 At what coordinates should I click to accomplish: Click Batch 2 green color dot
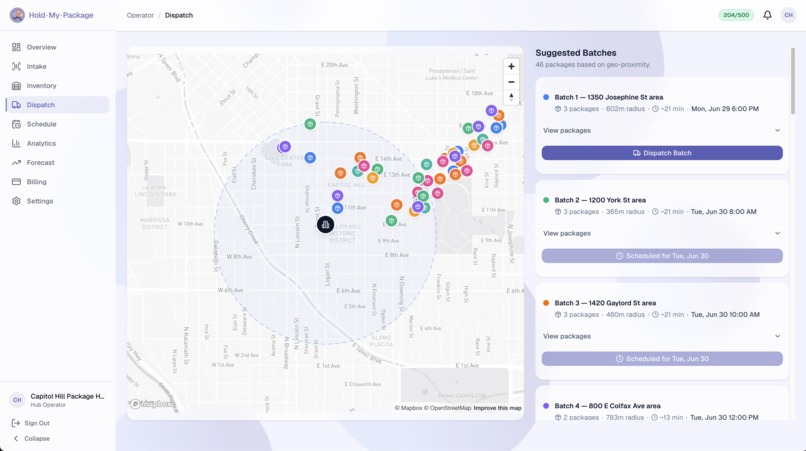pos(546,200)
